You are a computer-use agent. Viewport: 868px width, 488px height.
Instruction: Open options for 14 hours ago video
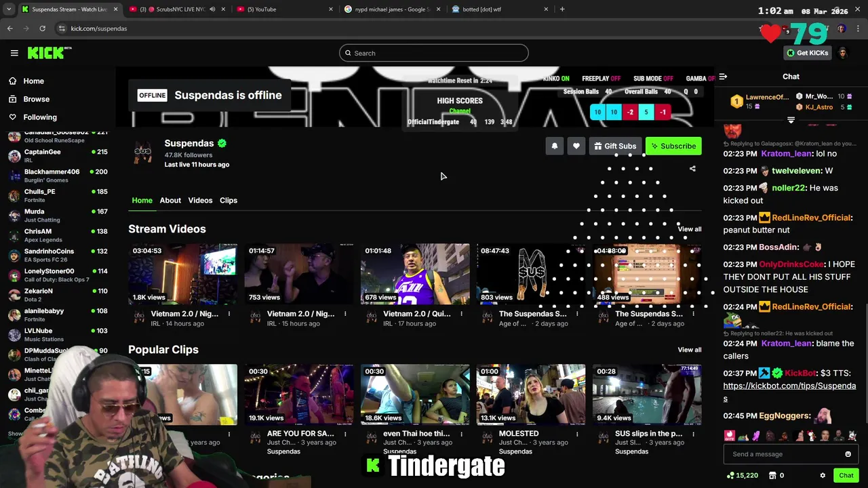229,314
